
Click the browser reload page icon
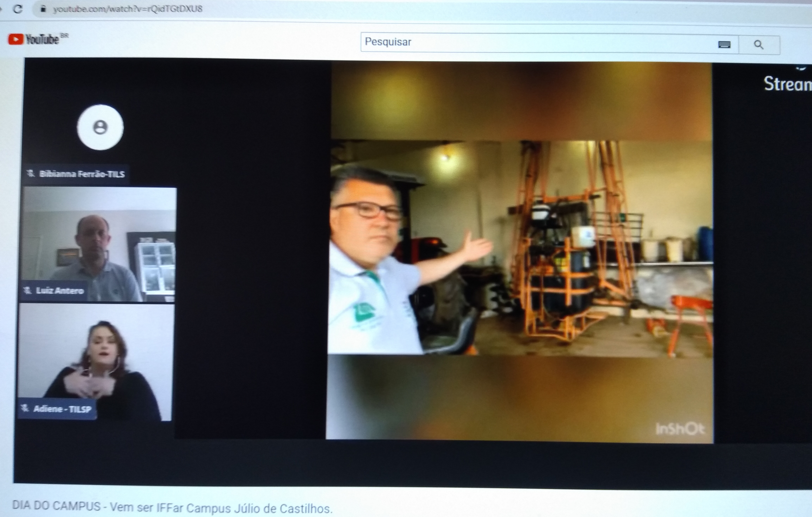pyautogui.click(x=18, y=9)
